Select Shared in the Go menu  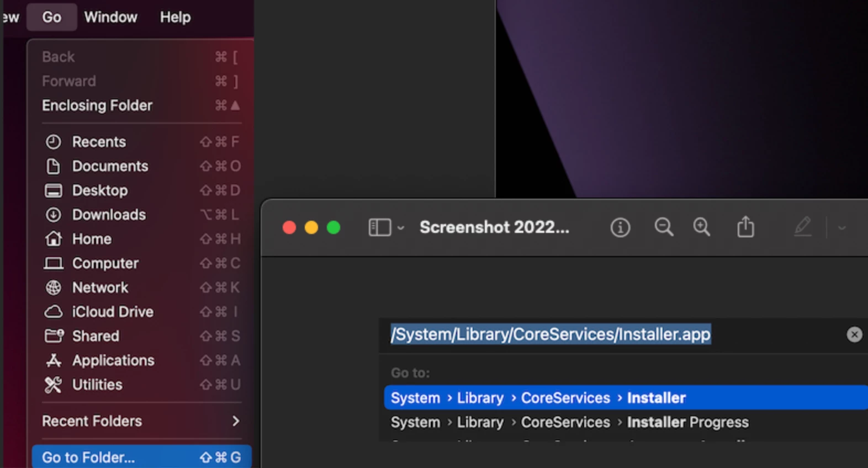tap(141, 336)
